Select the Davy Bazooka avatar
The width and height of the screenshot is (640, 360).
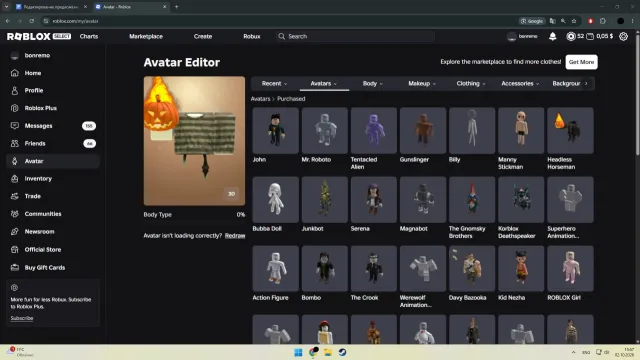click(472, 269)
